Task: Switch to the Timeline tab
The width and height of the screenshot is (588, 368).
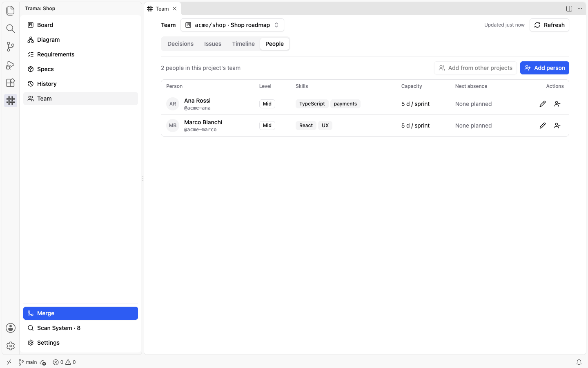Action: pyautogui.click(x=243, y=44)
